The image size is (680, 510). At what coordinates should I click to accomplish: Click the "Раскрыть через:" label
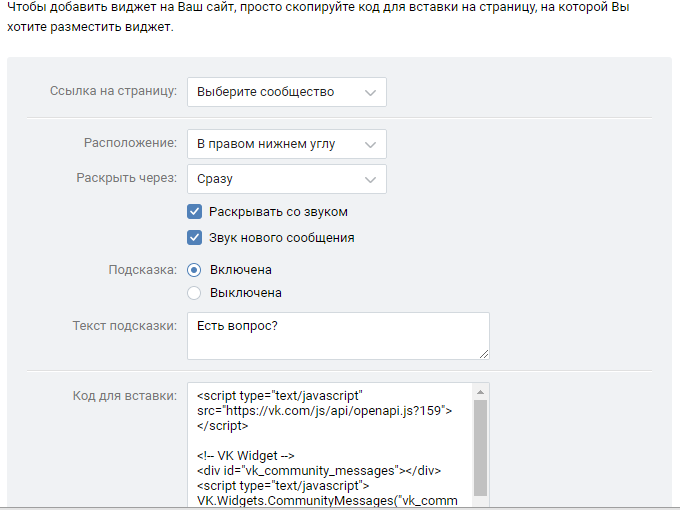126,178
